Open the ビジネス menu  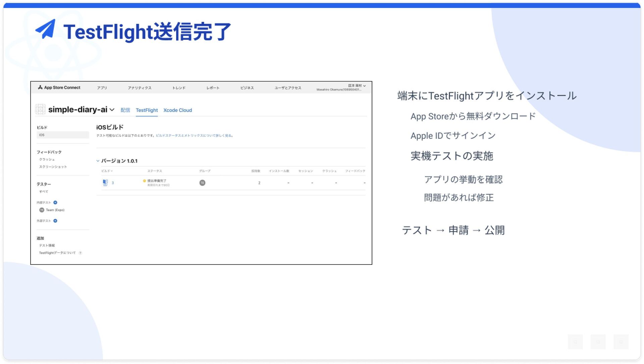pos(247,88)
